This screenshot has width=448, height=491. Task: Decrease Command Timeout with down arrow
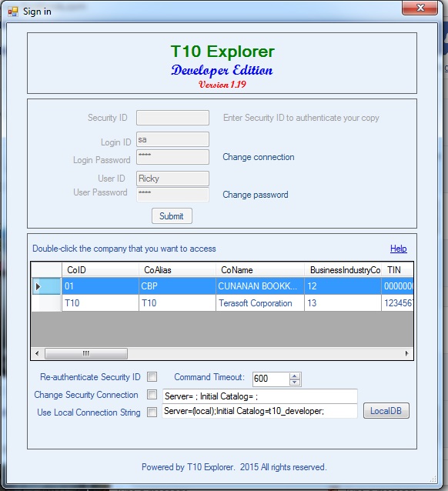click(295, 382)
